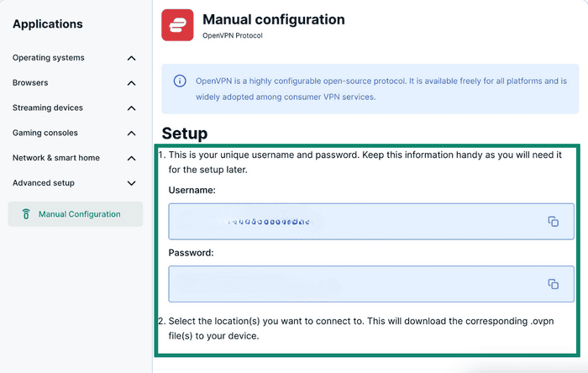Copy the password with its copy icon
The height and width of the screenshot is (373, 588).
(553, 284)
